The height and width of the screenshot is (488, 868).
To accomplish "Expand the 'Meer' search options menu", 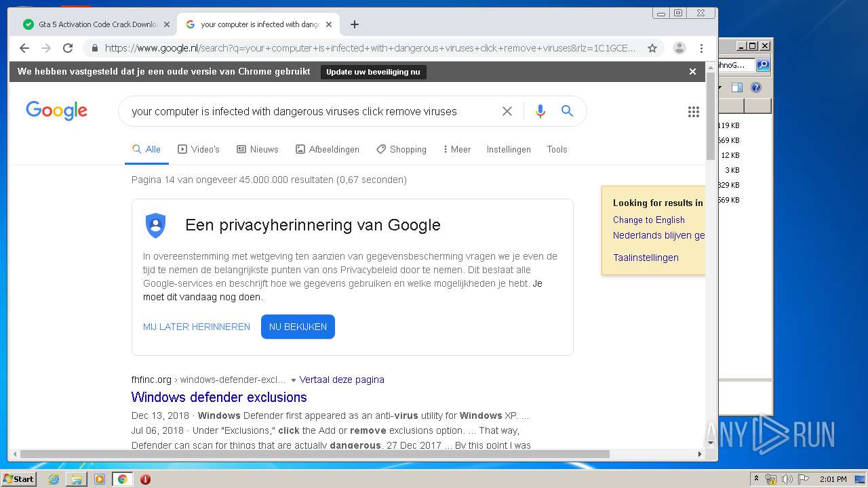I will (x=457, y=149).
